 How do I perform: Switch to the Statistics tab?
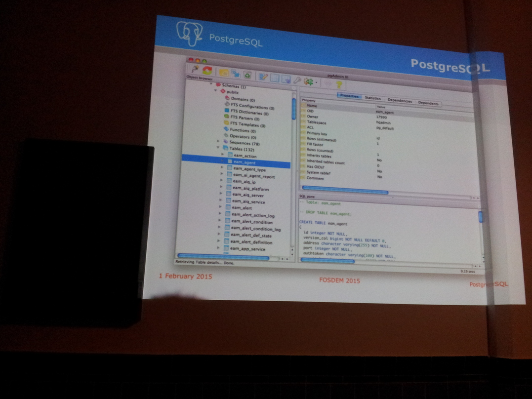pyautogui.click(x=372, y=98)
